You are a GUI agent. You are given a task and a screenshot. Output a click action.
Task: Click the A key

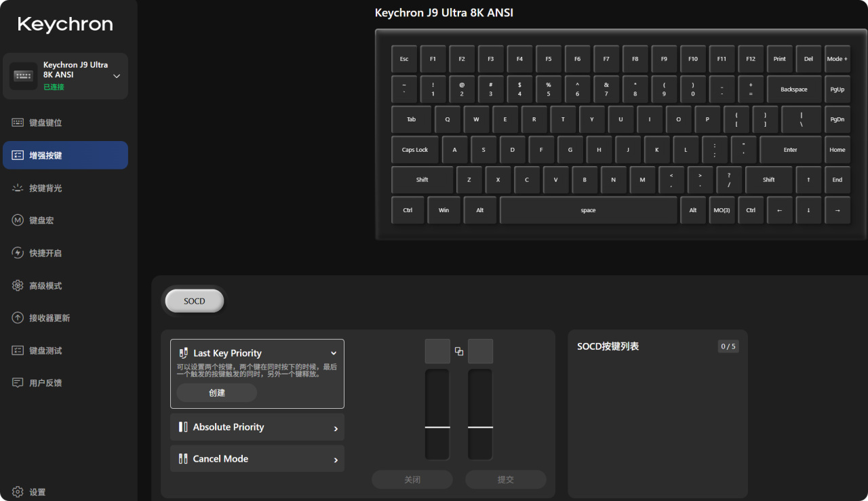click(454, 150)
